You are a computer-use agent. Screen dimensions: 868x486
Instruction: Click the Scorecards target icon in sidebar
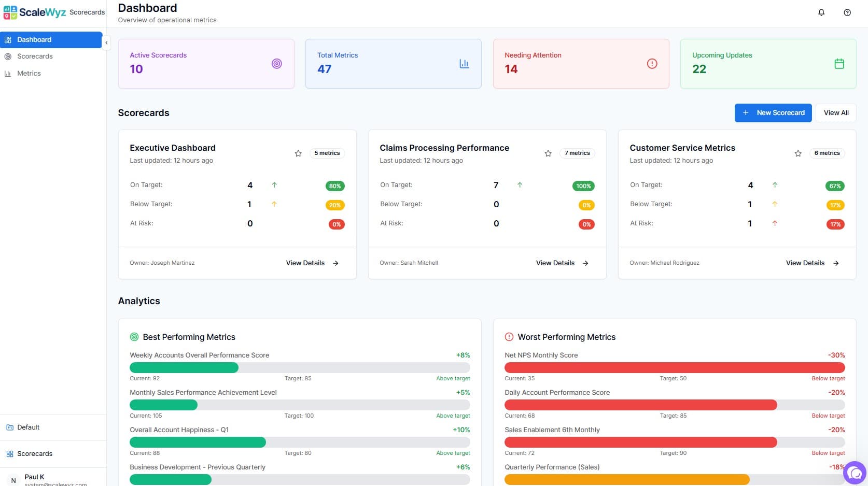point(8,56)
